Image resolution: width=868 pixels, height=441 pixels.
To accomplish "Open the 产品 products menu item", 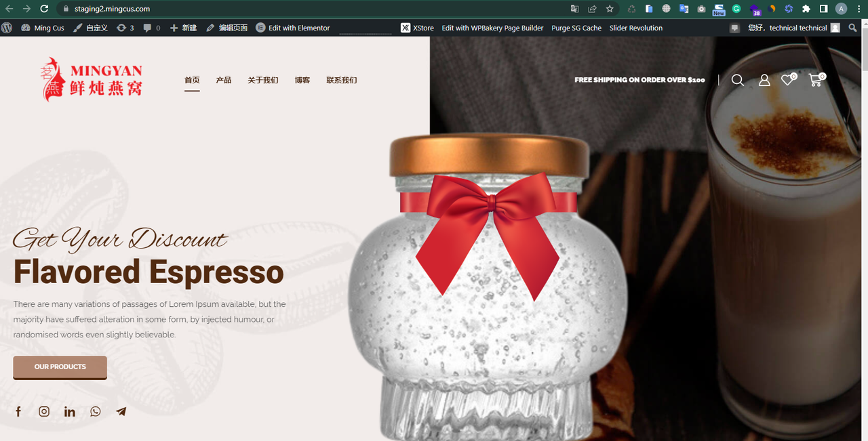I will tap(224, 80).
